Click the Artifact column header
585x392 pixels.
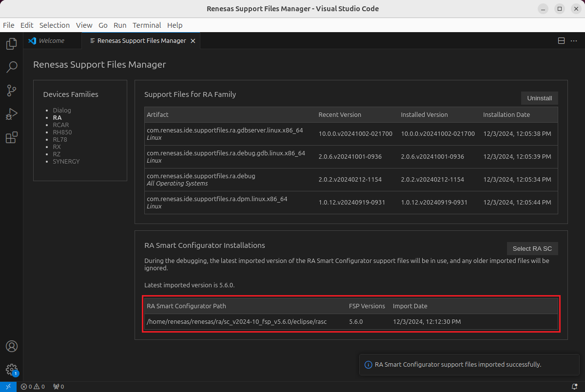coord(157,115)
